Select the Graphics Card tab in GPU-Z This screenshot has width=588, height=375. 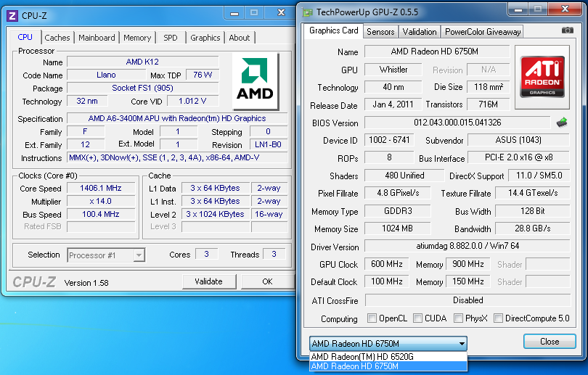(x=333, y=30)
